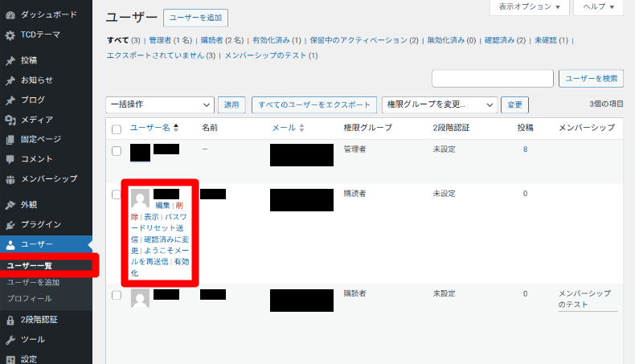
Task: Click the TCDテーマ gear icon
Action: tap(10, 35)
